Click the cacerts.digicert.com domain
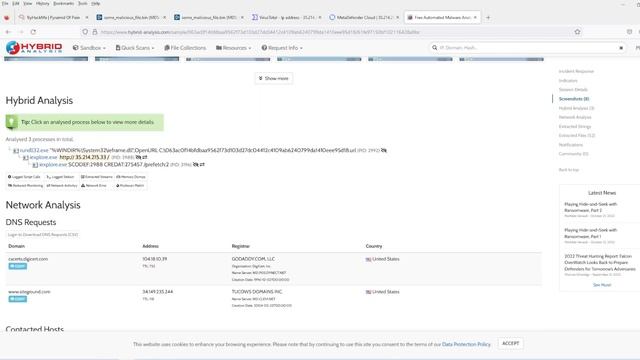 28,259
